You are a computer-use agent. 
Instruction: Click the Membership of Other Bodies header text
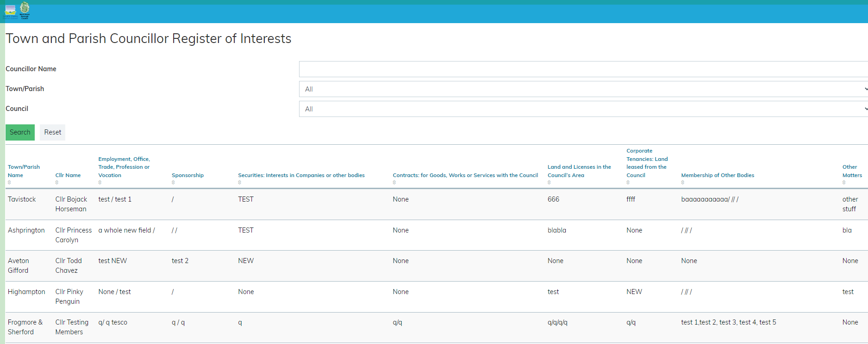[x=718, y=175]
